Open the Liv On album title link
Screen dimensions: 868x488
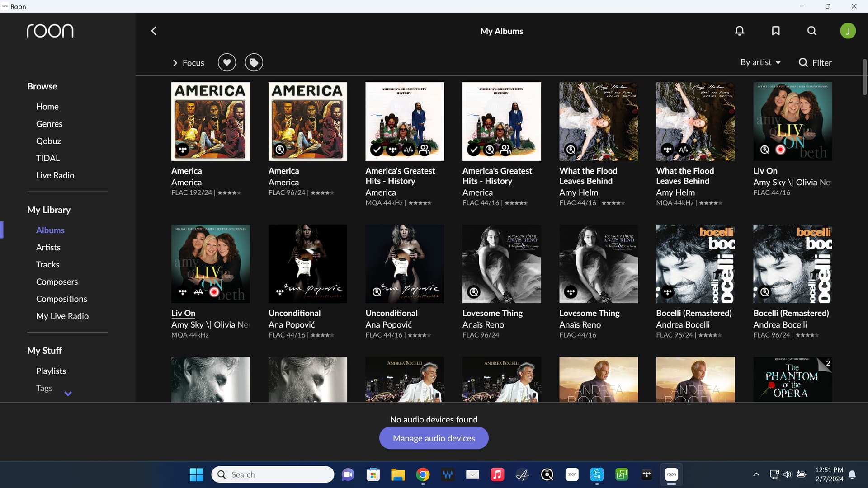coord(183,313)
